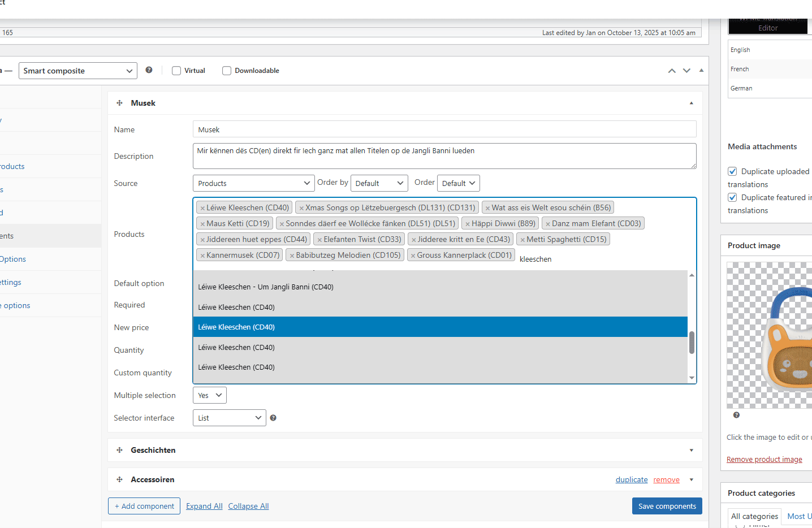Viewport: 812px width, 528px height.
Task: Click into the Description text area
Action: (x=444, y=156)
